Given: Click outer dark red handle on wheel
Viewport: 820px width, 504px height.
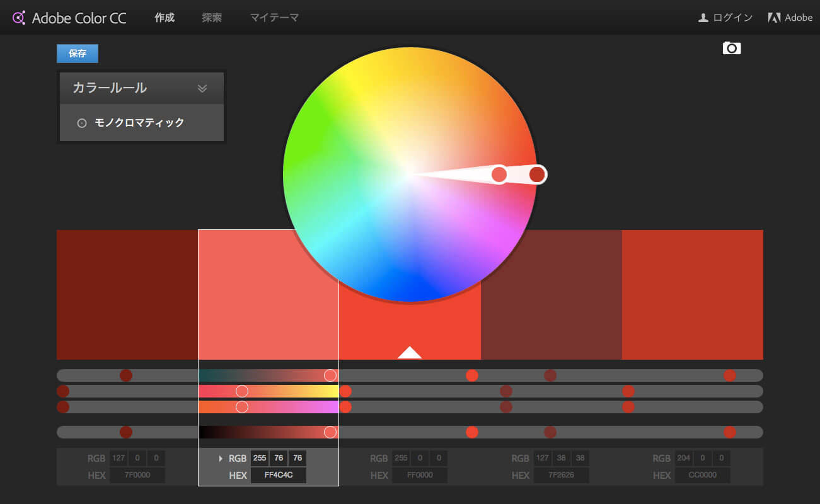Looking at the screenshot, I should (x=537, y=175).
